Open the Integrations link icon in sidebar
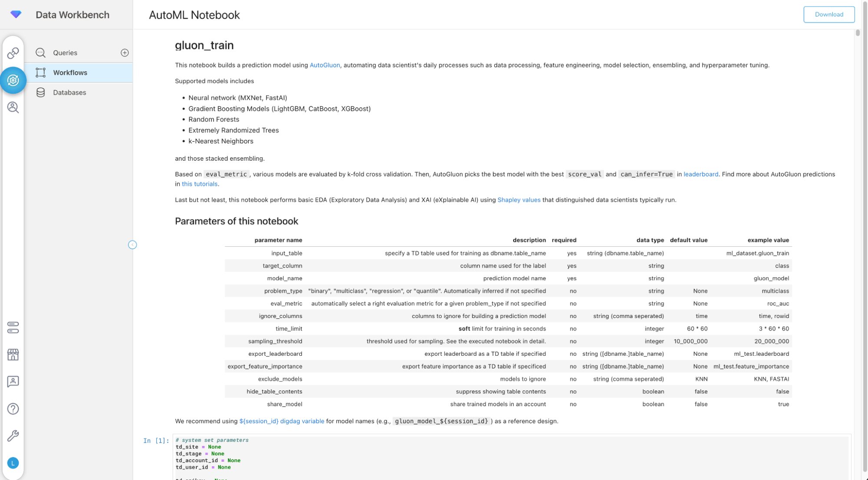This screenshot has height=480, width=868. click(x=13, y=53)
